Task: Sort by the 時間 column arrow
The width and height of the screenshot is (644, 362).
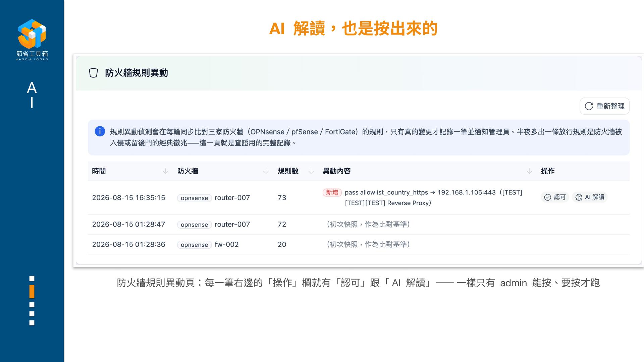Action: click(165, 171)
